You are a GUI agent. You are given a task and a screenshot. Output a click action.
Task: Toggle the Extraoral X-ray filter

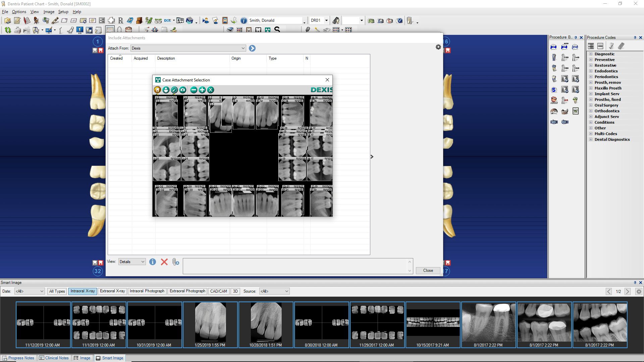point(112,291)
